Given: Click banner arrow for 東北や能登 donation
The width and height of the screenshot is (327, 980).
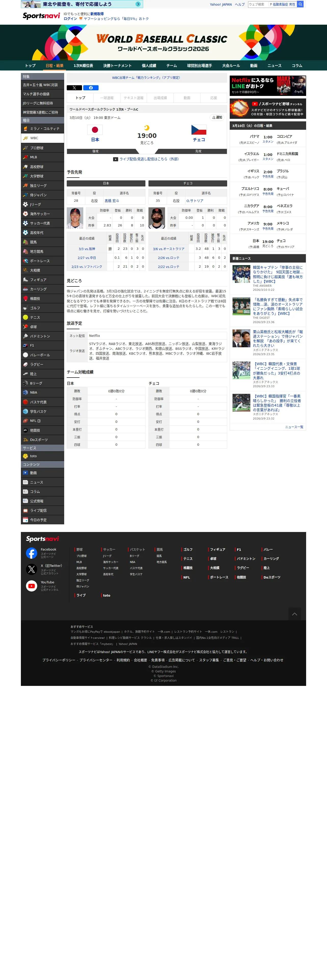Looking at the screenshot, I should pyautogui.click(x=138, y=4).
